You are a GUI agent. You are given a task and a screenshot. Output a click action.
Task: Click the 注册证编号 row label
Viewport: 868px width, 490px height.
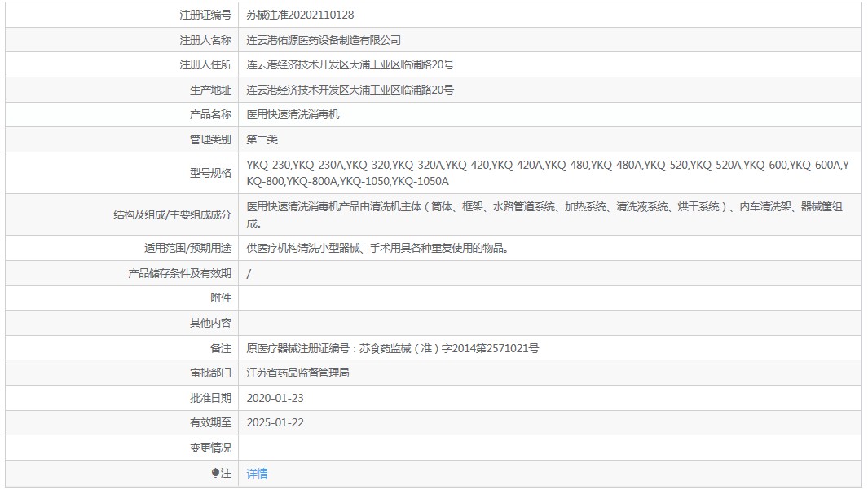205,15
